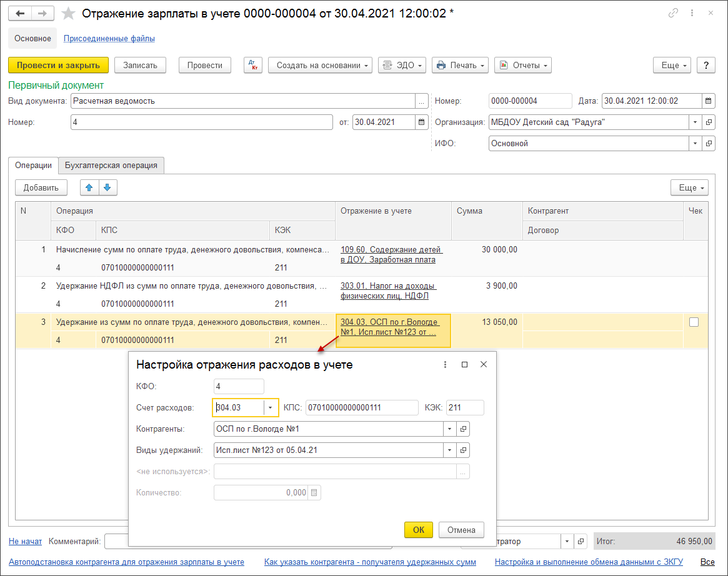Screen dimensions: 728x576
Task: Go back with the left arrow button
Action: click(20, 14)
